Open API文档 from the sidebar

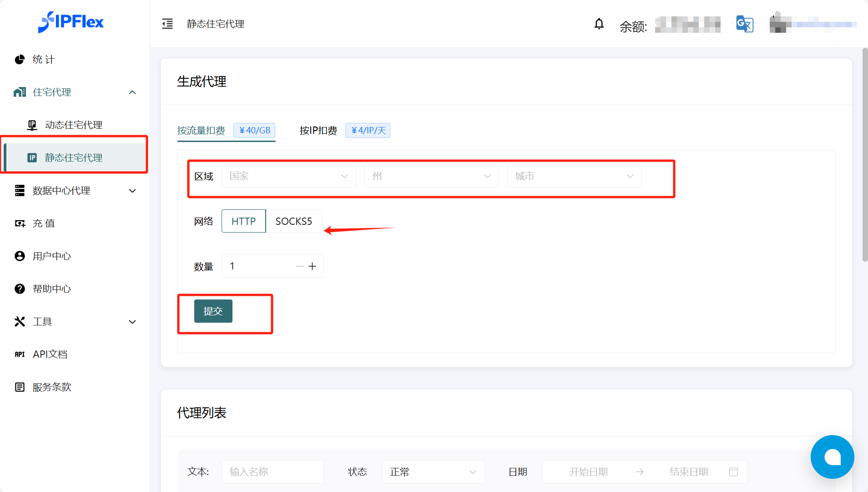50,355
